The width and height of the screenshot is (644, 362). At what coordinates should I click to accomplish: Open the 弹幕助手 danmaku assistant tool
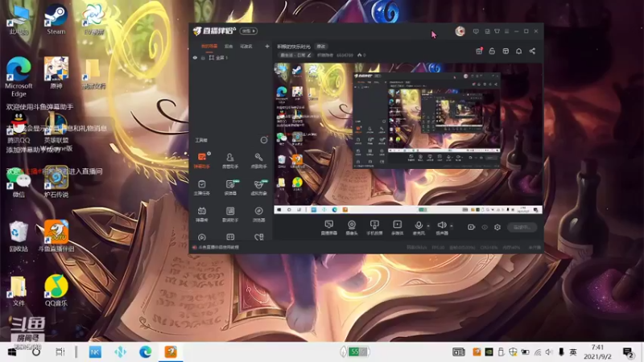pos(202,160)
